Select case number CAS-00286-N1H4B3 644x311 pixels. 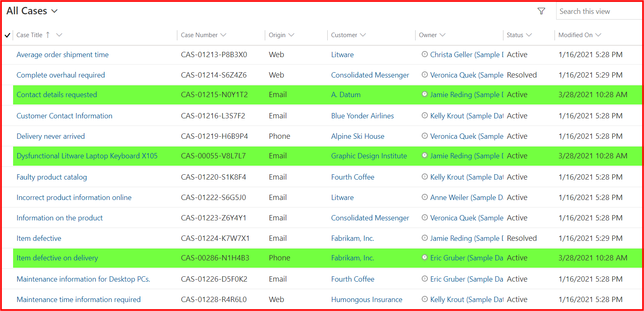click(x=215, y=258)
